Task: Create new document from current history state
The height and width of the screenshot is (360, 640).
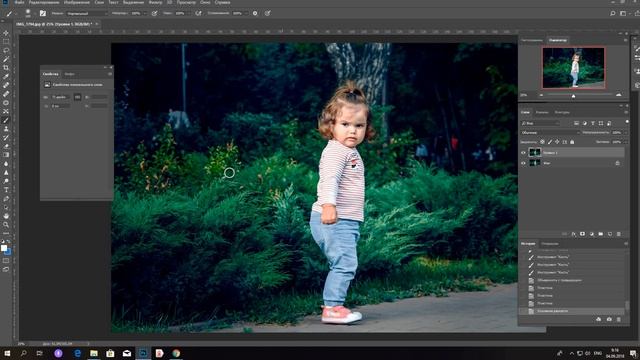Action: click(599, 319)
